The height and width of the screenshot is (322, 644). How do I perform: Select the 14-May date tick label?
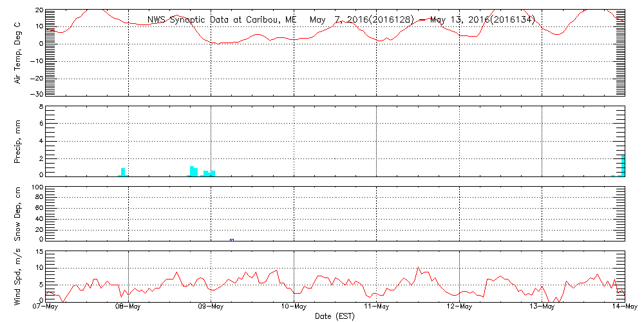[x=623, y=307]
